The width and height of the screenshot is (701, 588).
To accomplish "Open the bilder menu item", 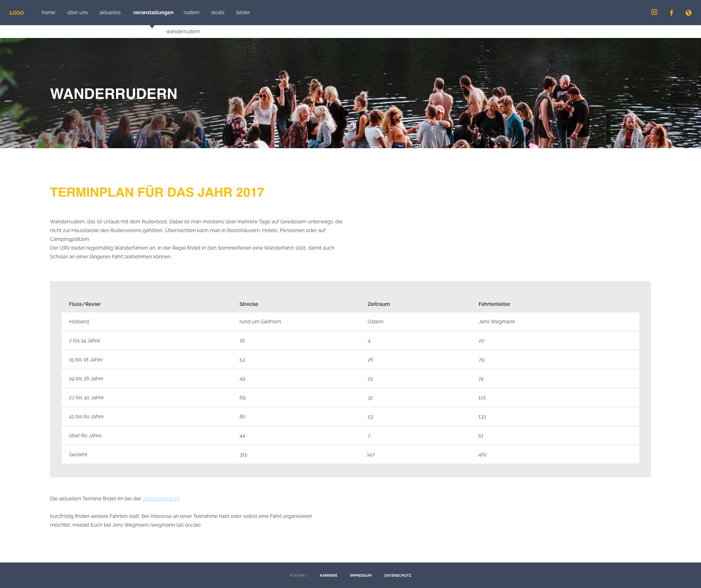I will pos(243,12).
